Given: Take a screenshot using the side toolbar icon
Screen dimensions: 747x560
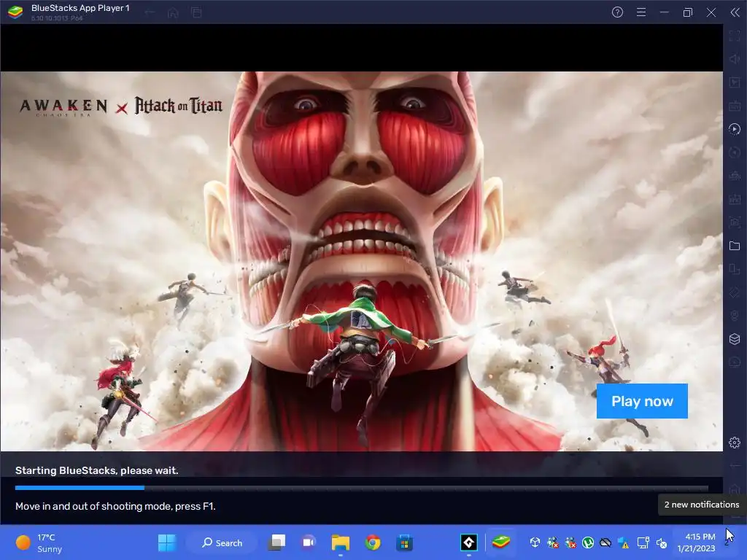Looking at the screenshot, I should tap(735, 222).
